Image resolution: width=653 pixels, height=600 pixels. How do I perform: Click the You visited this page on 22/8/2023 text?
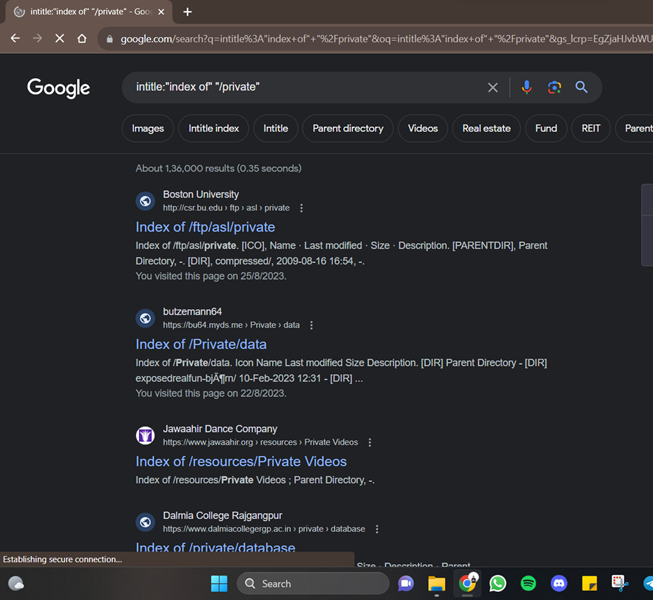point(211,393)
